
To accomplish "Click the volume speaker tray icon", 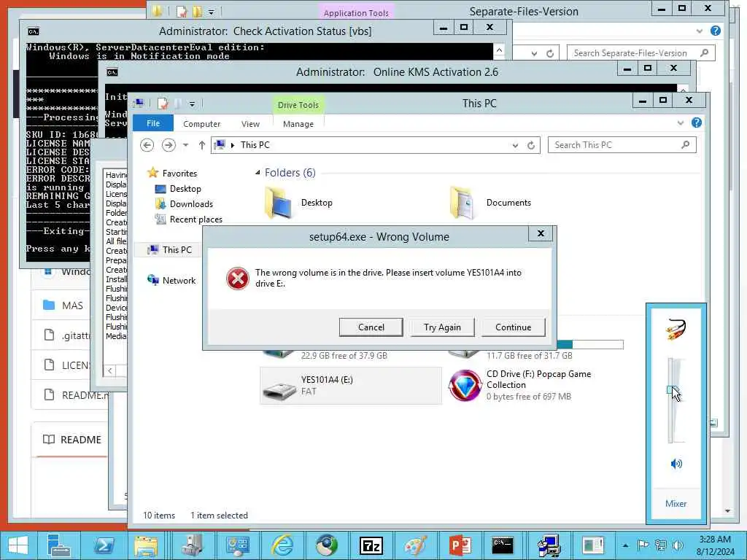I will pos(678,545).
